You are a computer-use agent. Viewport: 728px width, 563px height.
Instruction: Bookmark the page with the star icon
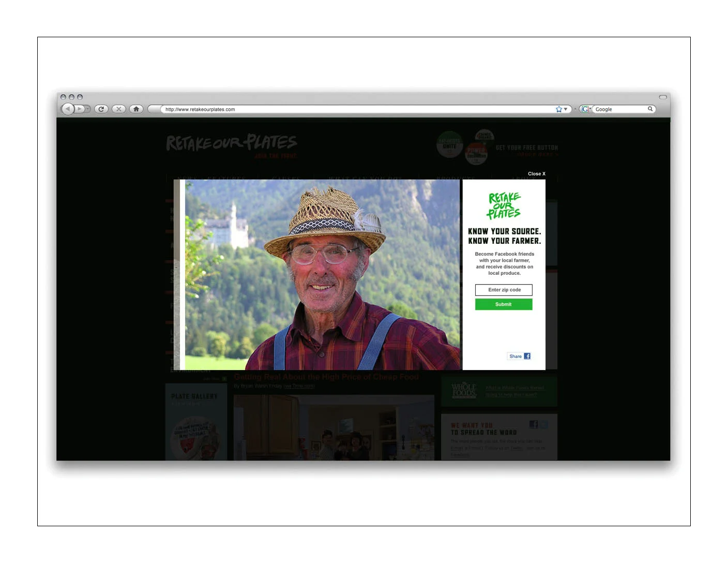[559, 109]
